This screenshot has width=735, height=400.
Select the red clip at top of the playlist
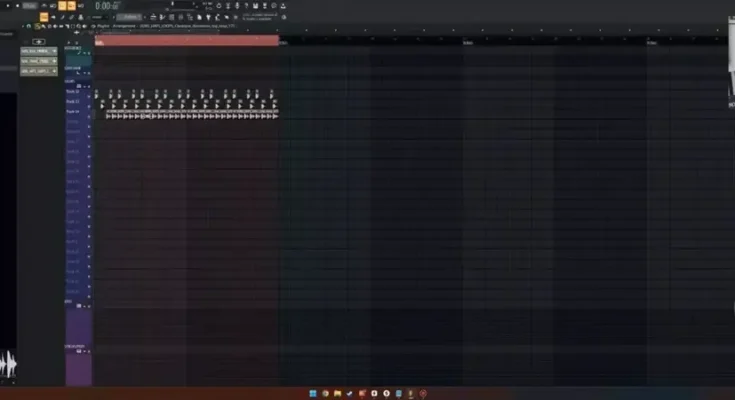(186, 41)
